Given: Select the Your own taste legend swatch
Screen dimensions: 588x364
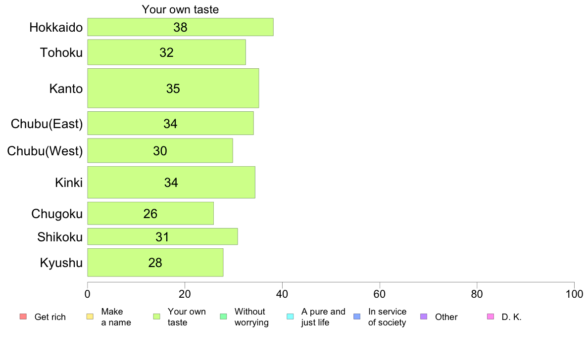Looking at the screenshot, I should pos(157,317).
